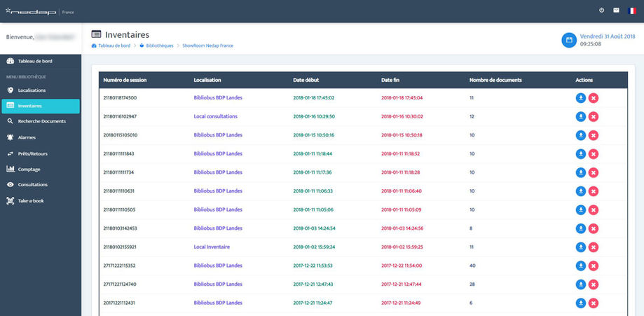
Task: Select the French flag language icon
Action: [632, 11]
